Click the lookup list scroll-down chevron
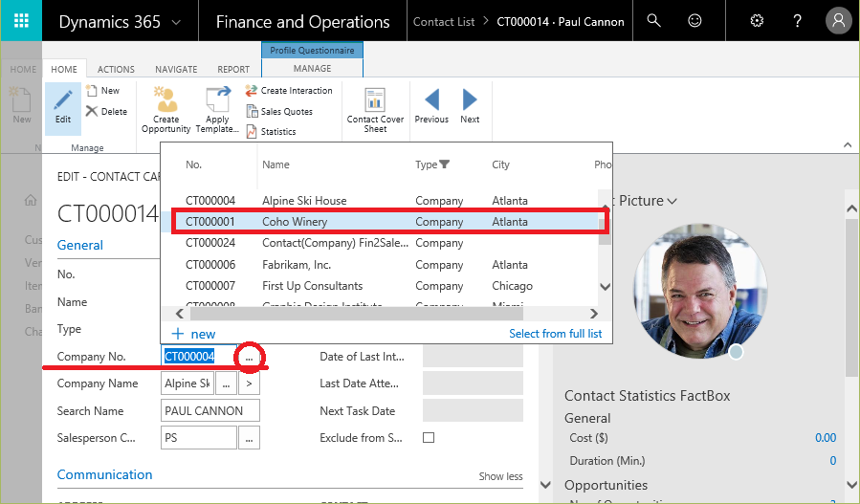Screen dimensions: 860x504 605,286
